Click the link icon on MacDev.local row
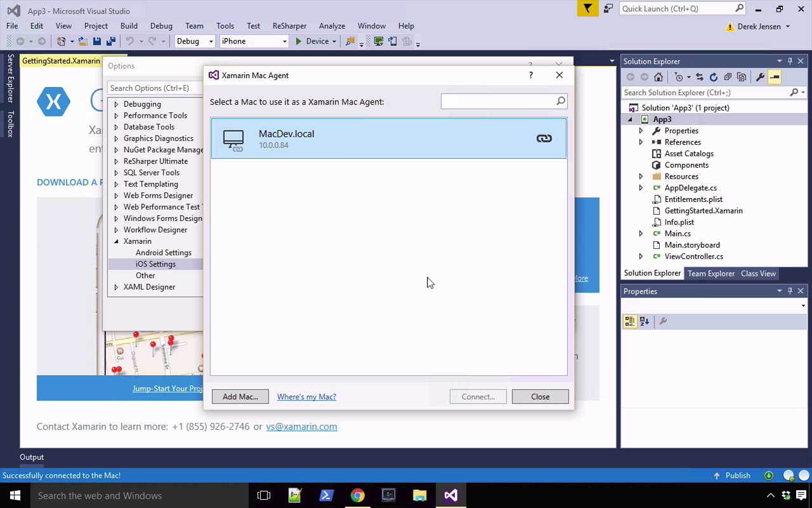 tap(544, 138)
